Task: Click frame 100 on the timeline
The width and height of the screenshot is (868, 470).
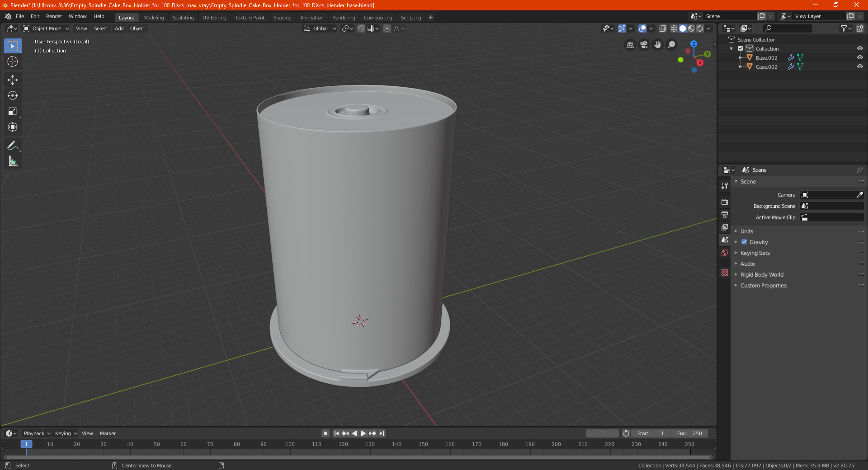Action: 290,444
